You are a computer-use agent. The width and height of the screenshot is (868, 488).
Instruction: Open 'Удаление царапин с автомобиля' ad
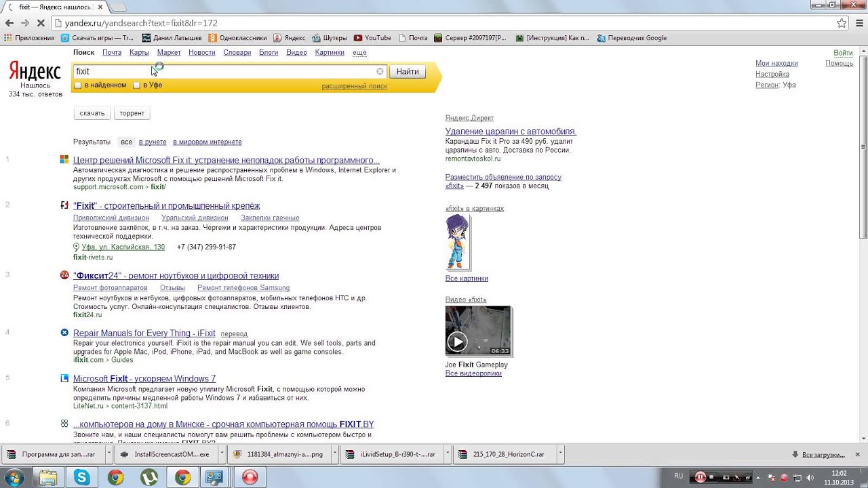(x=511, y=131)
